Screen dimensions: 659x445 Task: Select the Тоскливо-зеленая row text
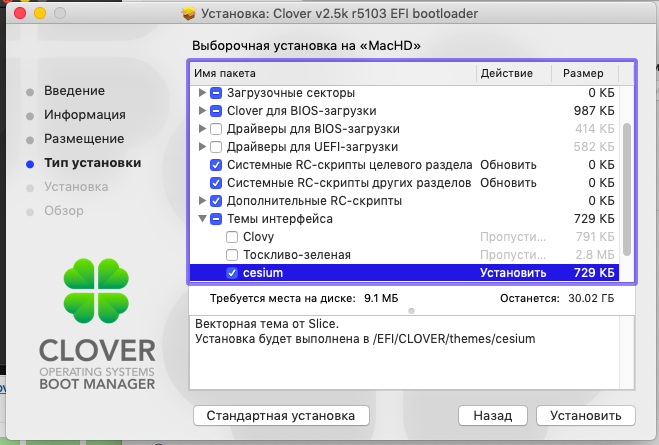click(x=297, y=255)
